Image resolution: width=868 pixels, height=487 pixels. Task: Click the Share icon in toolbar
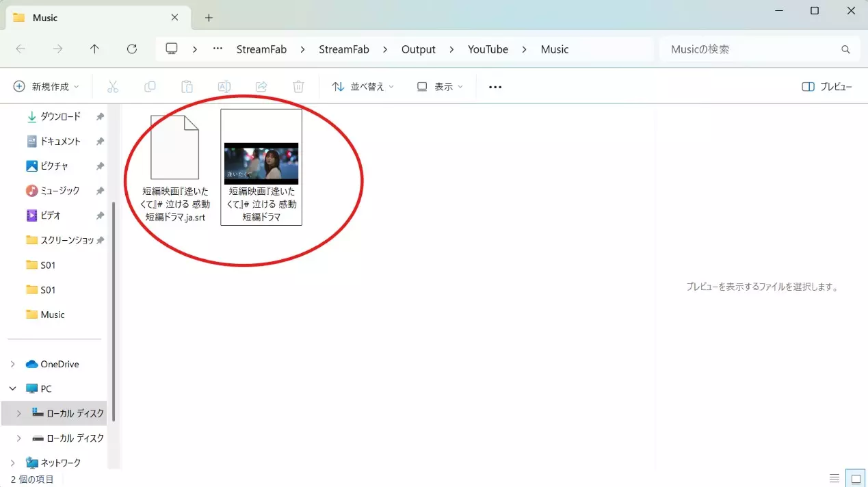[x=261, y=87]
